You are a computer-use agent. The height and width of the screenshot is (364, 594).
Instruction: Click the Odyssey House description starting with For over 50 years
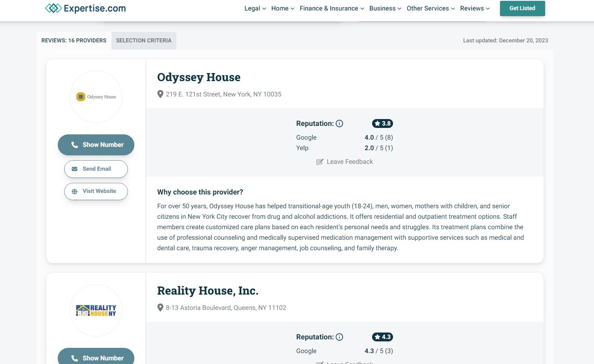tap(341, 227)
